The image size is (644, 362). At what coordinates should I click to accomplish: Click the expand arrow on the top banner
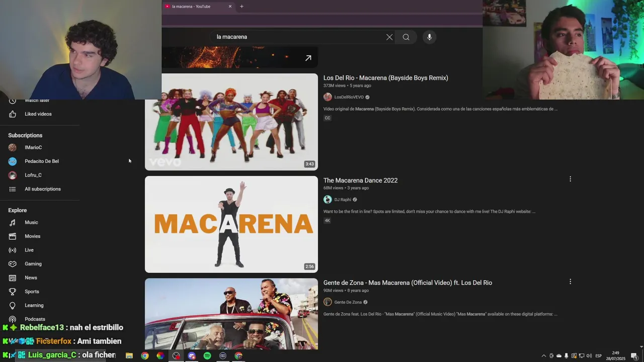[308, 58]
